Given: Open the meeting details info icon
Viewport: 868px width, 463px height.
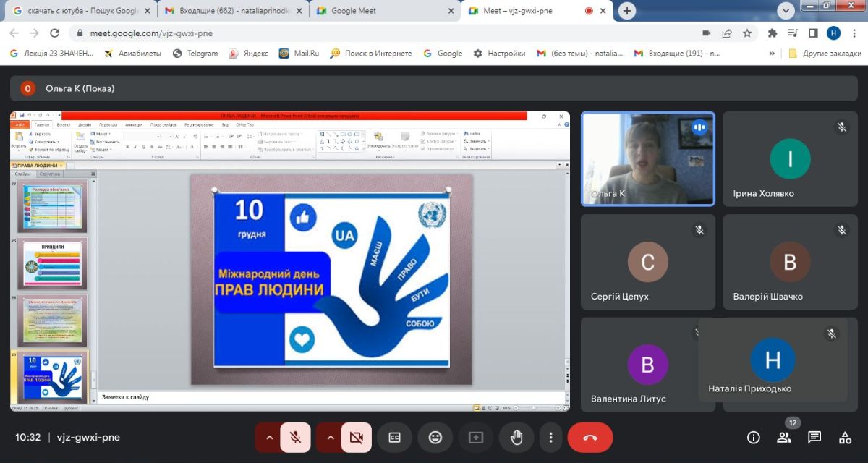Looking at the screenshot, I should (x=754, y=437).
